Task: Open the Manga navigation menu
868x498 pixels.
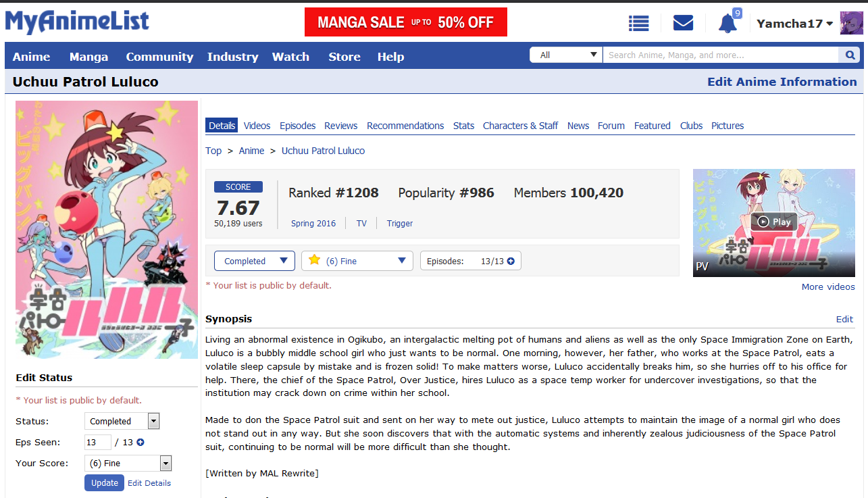Action: (88, 57)
